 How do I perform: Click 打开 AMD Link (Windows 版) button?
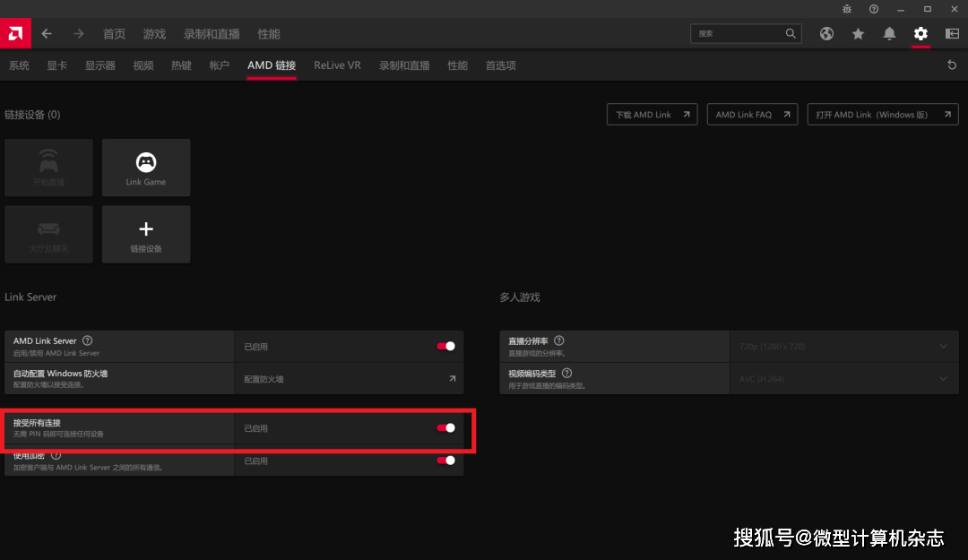pyautogui.click(x=883, y=114)
